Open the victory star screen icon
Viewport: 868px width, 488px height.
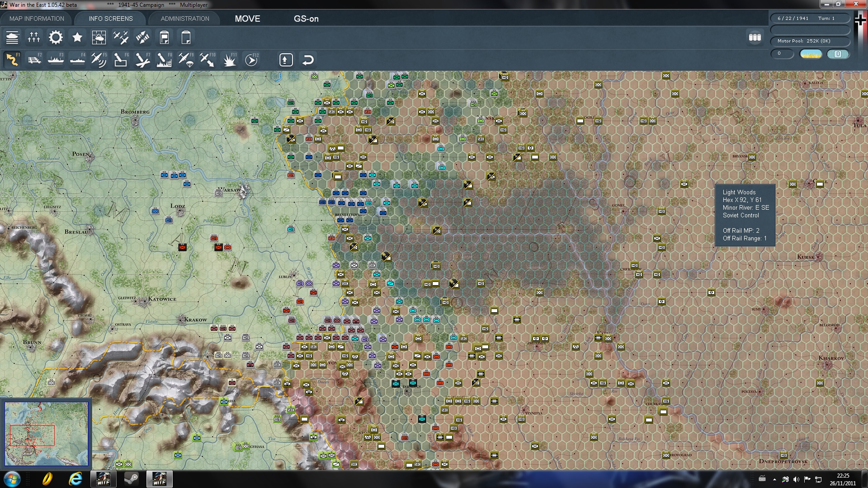(77, 38)
